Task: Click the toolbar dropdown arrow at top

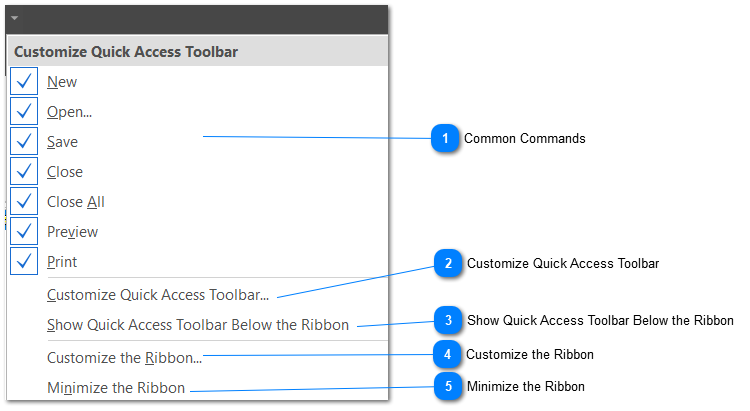Action: point(15,18)
